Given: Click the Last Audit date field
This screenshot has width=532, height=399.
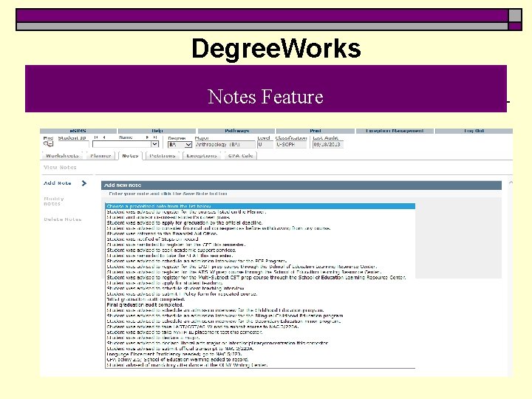Looking at the screenshot, I should pos(328,145).
